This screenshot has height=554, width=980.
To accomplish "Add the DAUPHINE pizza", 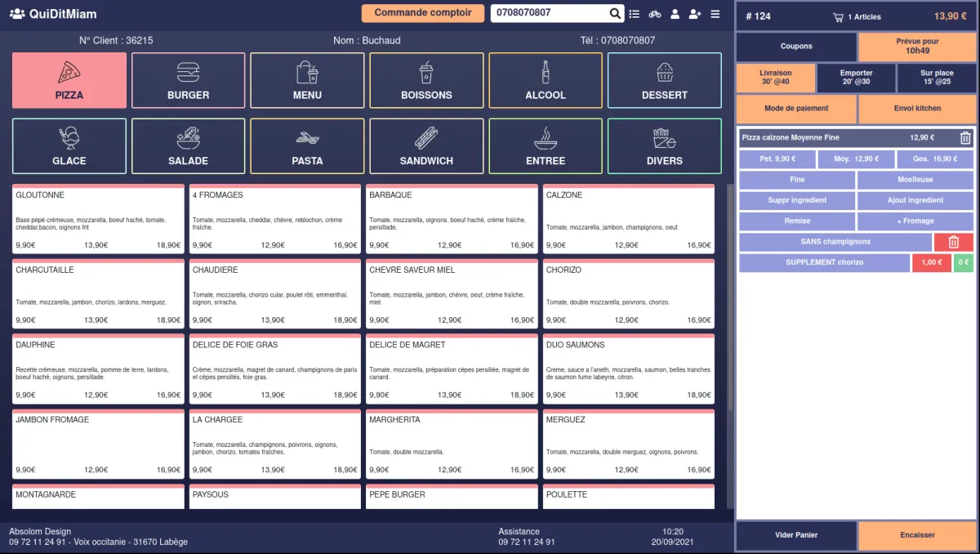I will point(98,369).
